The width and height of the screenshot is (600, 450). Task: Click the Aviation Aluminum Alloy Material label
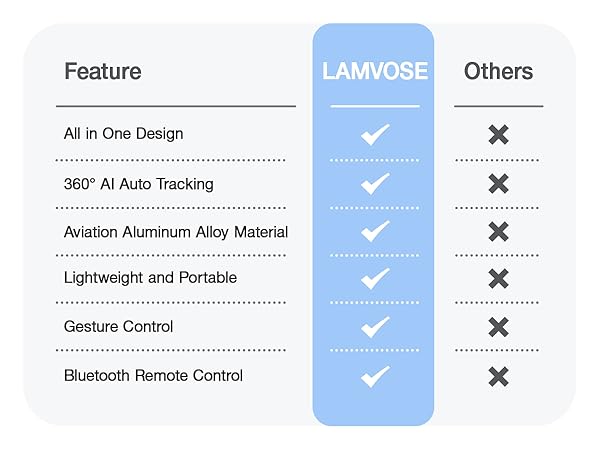(175, 232)
